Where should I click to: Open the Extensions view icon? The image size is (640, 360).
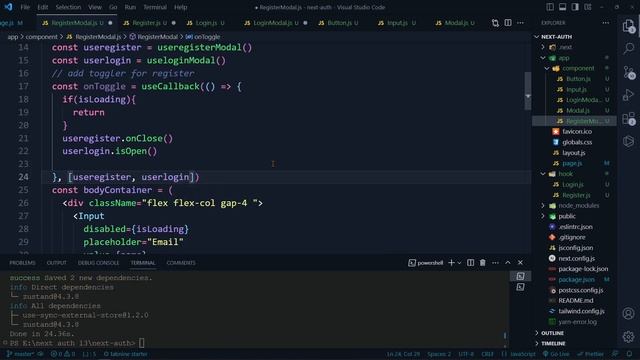click(x=629, y=119)
